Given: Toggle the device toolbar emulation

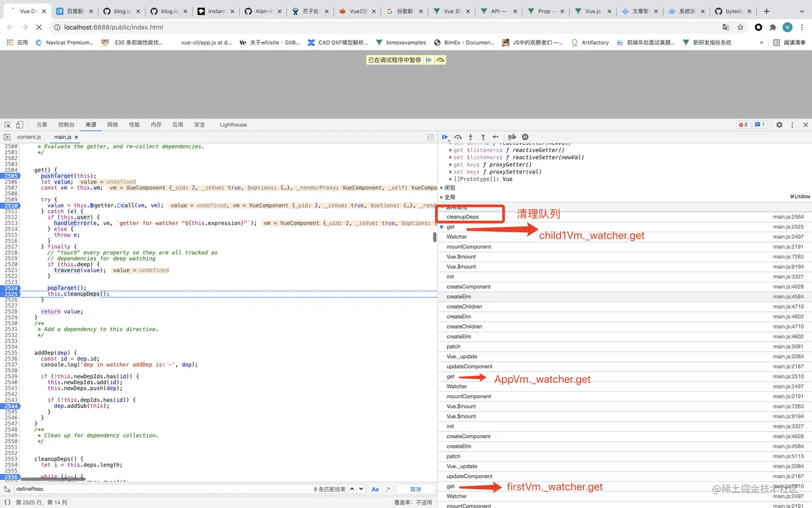Looking at the screenshot, I should click(19, 125).
